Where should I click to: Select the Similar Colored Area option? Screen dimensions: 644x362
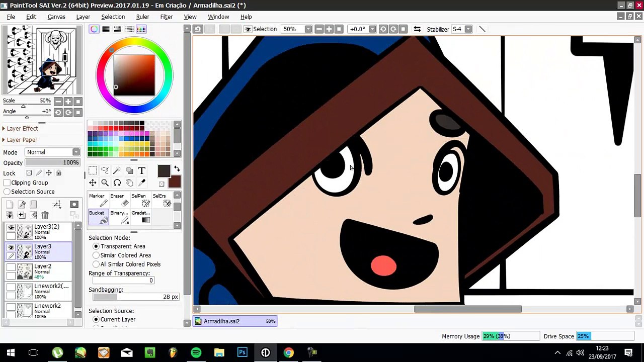tap(96, 255)
